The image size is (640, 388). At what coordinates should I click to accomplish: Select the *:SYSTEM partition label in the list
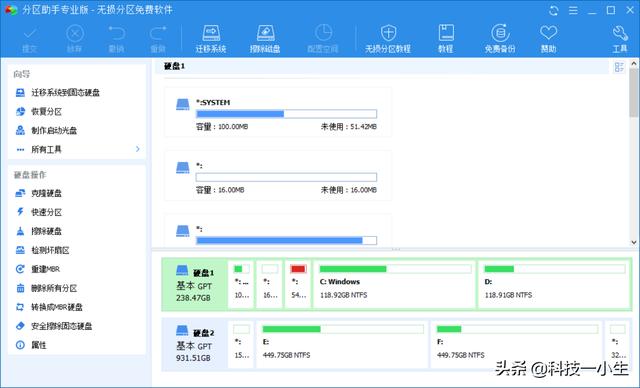click(x=213, y=102)
